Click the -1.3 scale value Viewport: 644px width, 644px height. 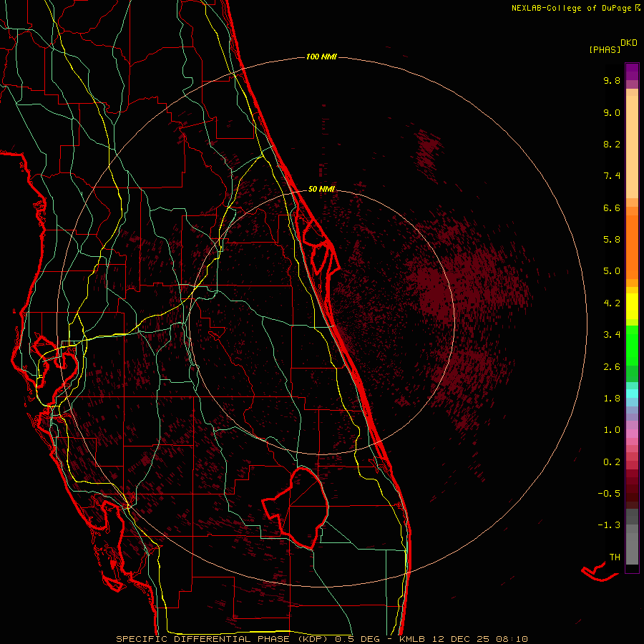[x=609, y=525]
